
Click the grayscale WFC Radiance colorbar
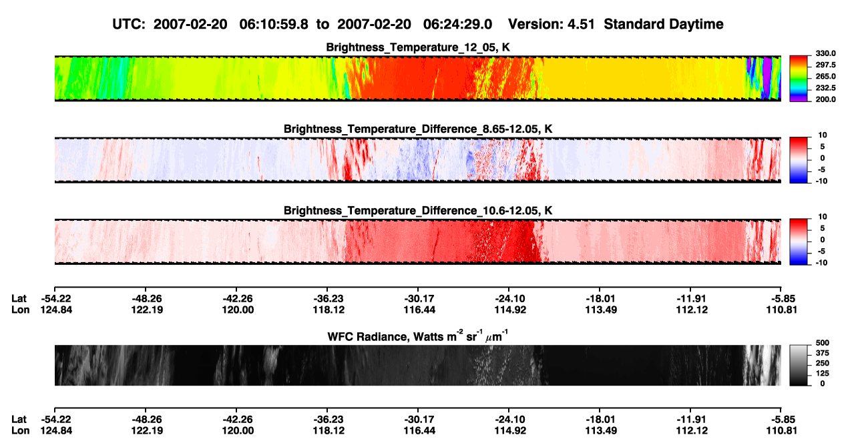point(799,365)
